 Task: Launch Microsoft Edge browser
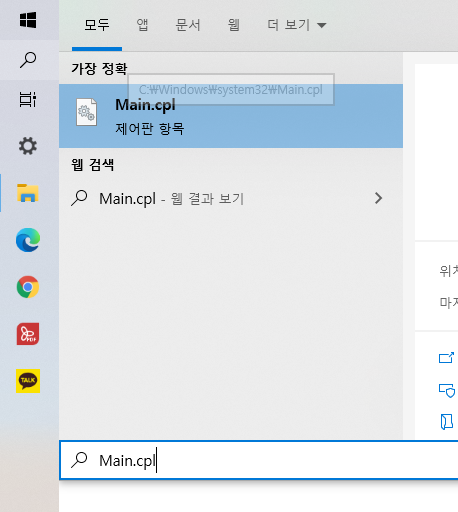(28, 240)
